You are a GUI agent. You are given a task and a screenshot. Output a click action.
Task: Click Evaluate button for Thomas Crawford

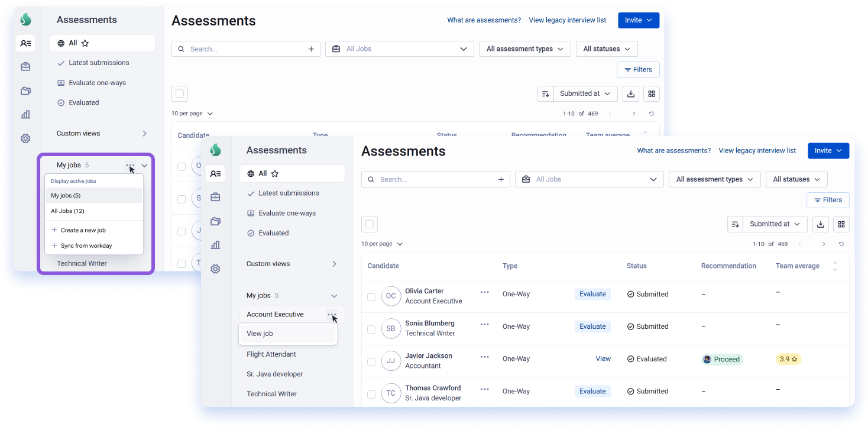(592, 391)
